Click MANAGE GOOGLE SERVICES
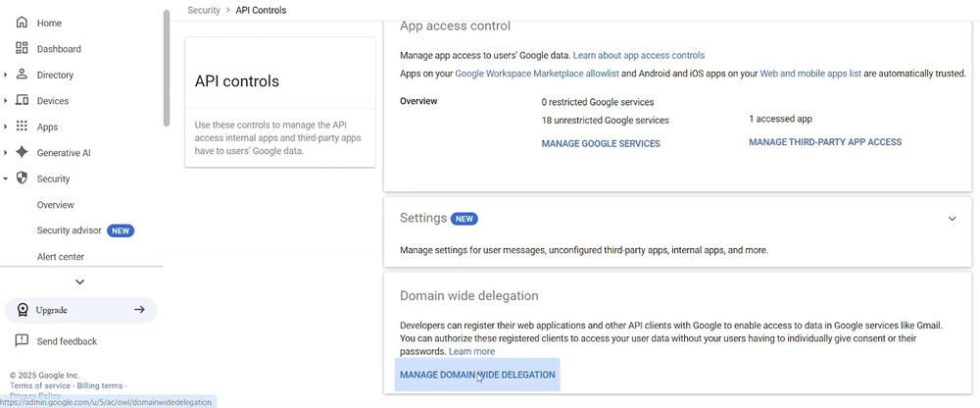The width and height of the screenshot is (980, 408). (x=601, y=143)
